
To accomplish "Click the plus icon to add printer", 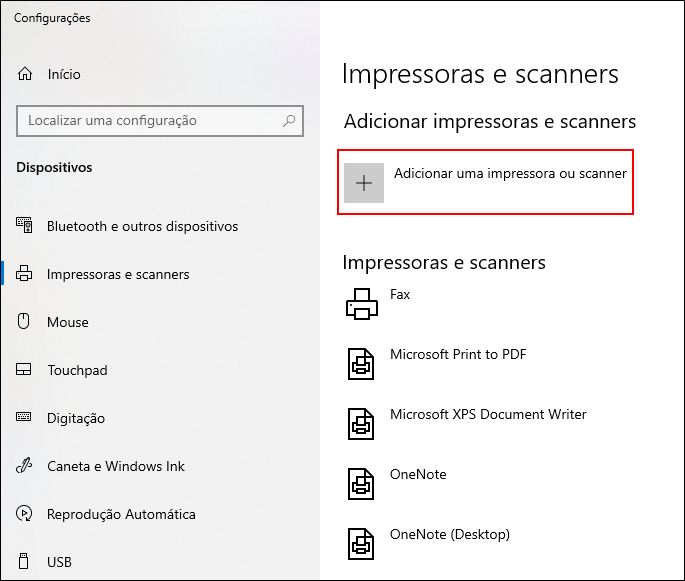I will click(364, 183).
